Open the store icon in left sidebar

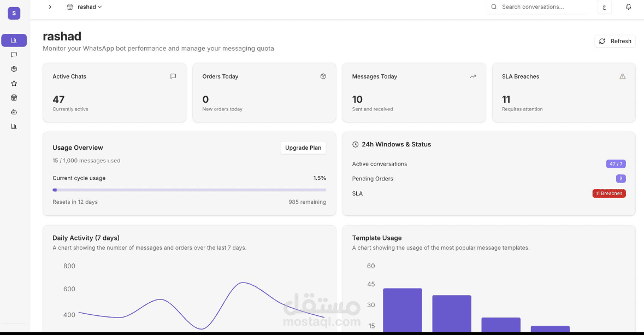14,98
